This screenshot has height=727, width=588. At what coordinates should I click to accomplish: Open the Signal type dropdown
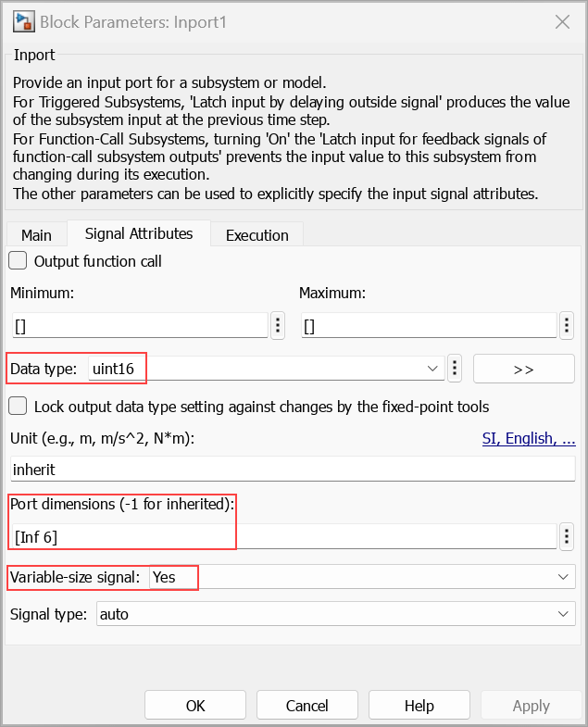pos(561,613)
